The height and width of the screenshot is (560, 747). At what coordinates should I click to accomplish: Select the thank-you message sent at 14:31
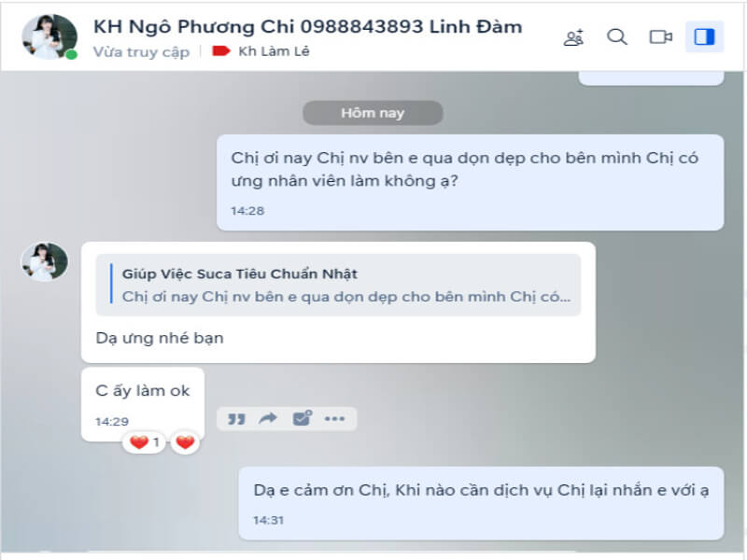[481, 503]
